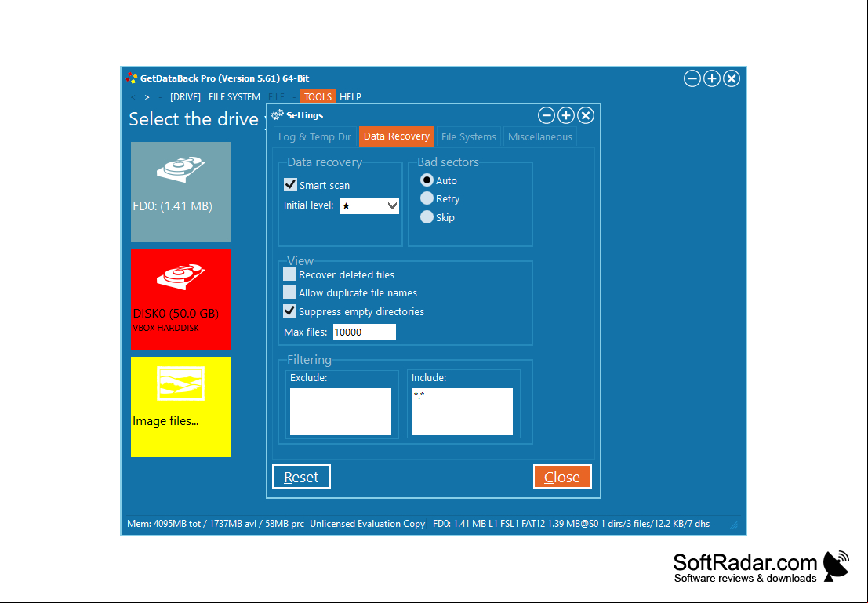Viewport: 868px width, 603px height.
Task: Click the memory usage status bar entry
Action: point(216,524)
